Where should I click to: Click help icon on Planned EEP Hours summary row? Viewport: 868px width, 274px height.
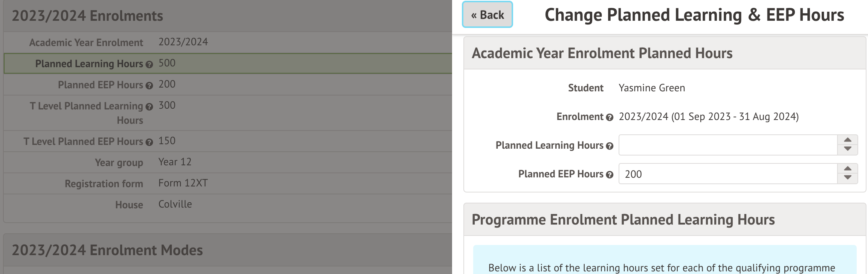149,86
